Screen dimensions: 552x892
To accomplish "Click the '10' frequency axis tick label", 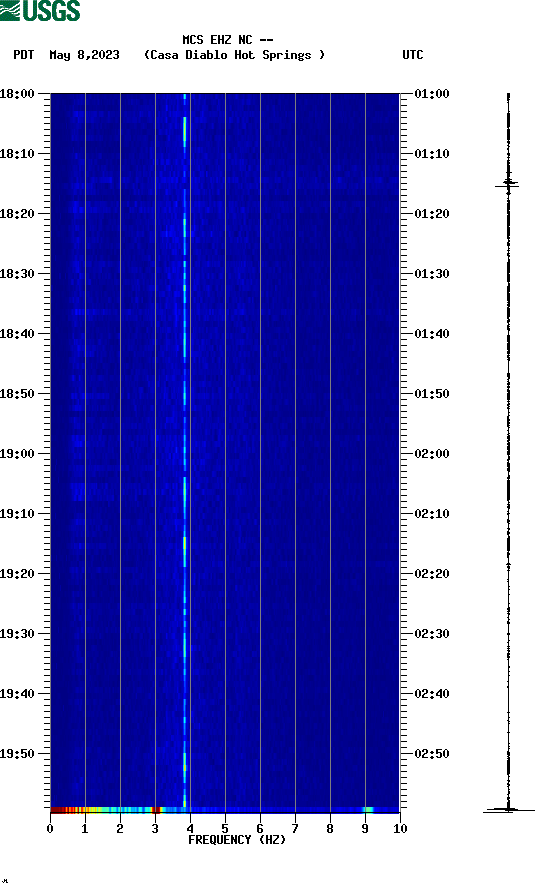I will point(400,828).
